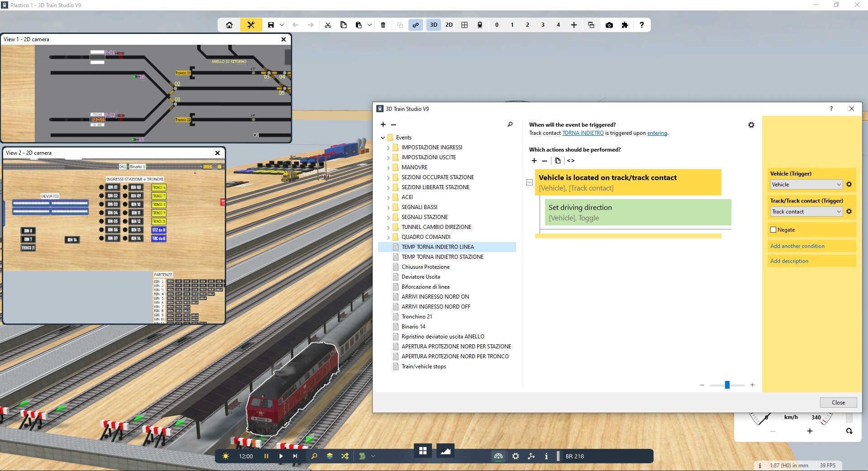Click the train vehicle icon in toolbar

click(480, 25)
